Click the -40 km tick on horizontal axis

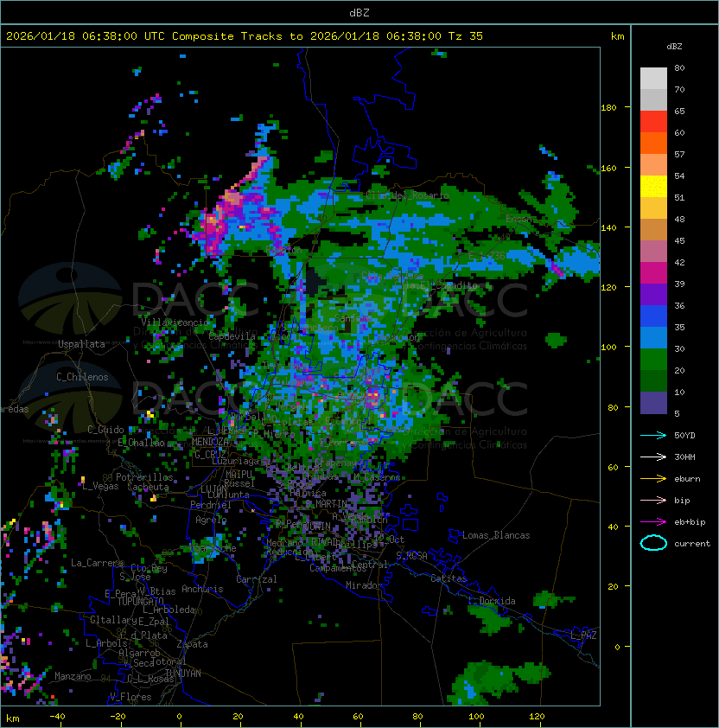(58, 717)
